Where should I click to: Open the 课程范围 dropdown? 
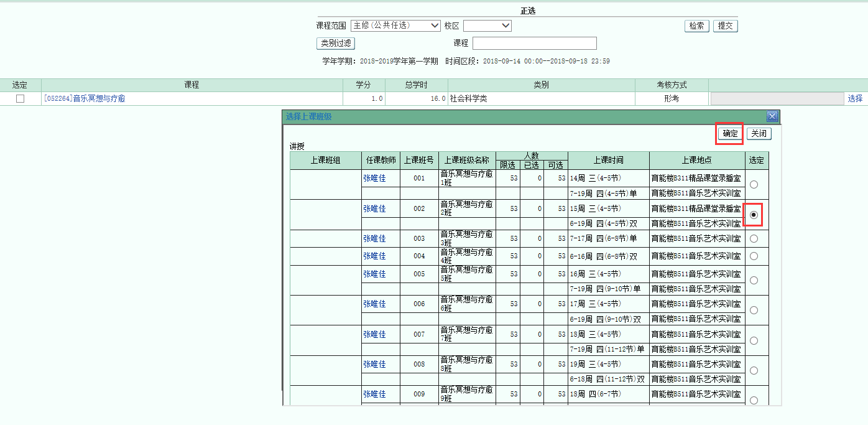pos(395,26)
